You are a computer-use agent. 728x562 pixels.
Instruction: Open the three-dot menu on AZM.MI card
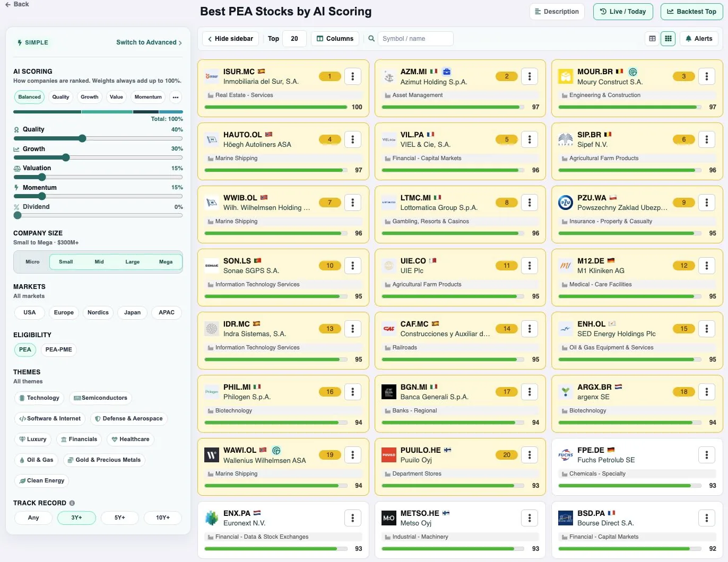tap(530, 76)
